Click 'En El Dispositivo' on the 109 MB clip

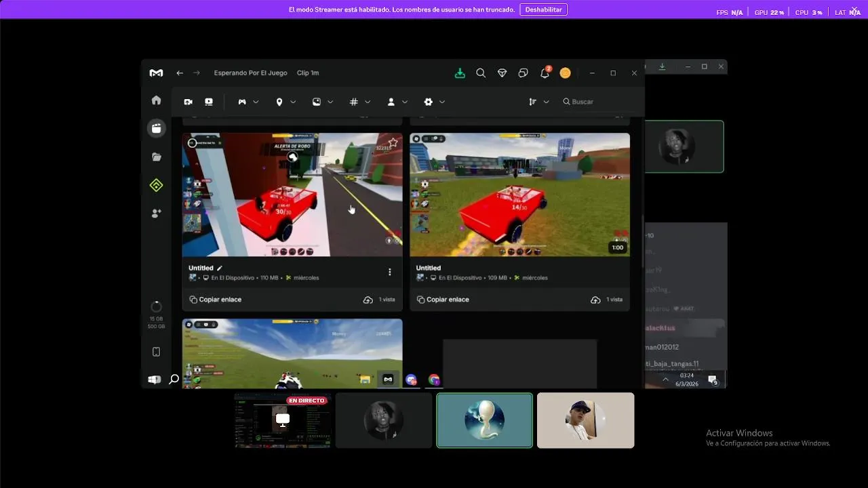click(x=460, y=278)
